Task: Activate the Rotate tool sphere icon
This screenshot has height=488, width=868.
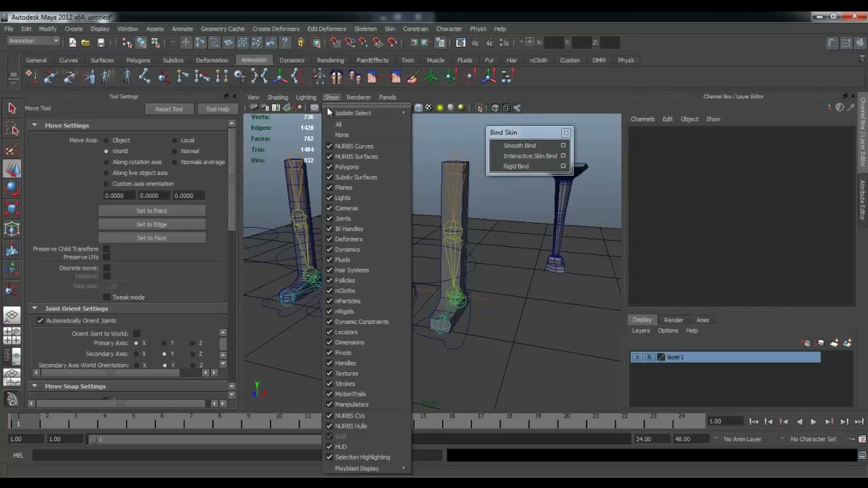Action: point(12,189)
